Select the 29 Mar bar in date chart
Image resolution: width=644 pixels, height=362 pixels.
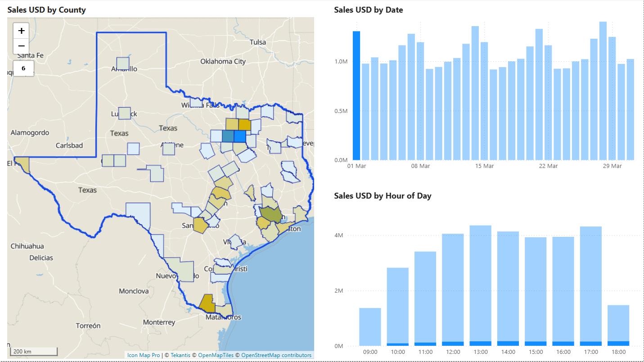click(612, 98)
